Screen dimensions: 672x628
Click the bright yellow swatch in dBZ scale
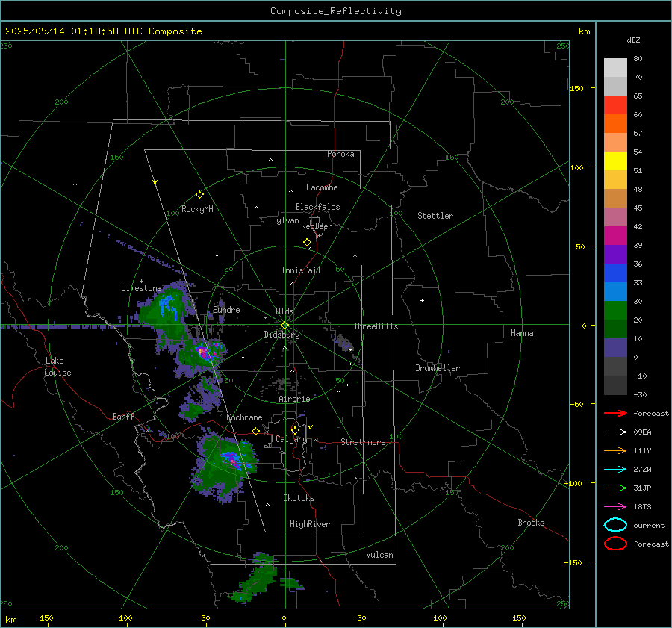pyautogui.click(x=615, y=161)
